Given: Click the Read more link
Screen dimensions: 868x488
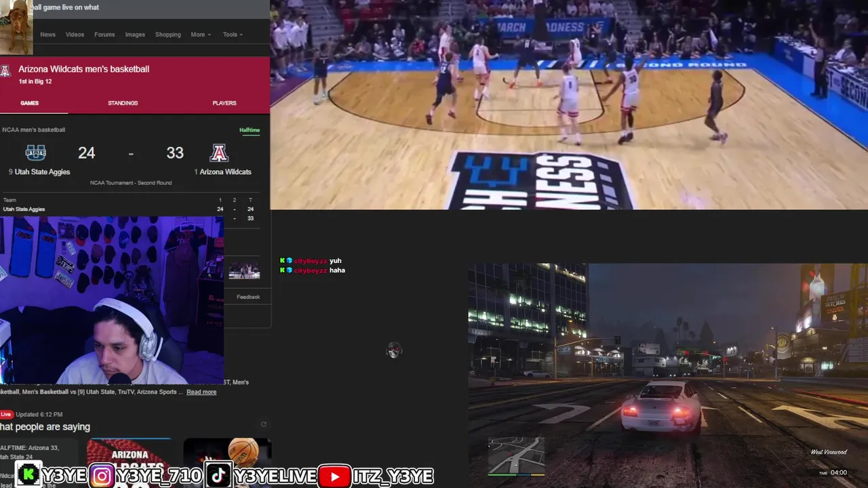Looking at the screenshot, I should (201, 392).
